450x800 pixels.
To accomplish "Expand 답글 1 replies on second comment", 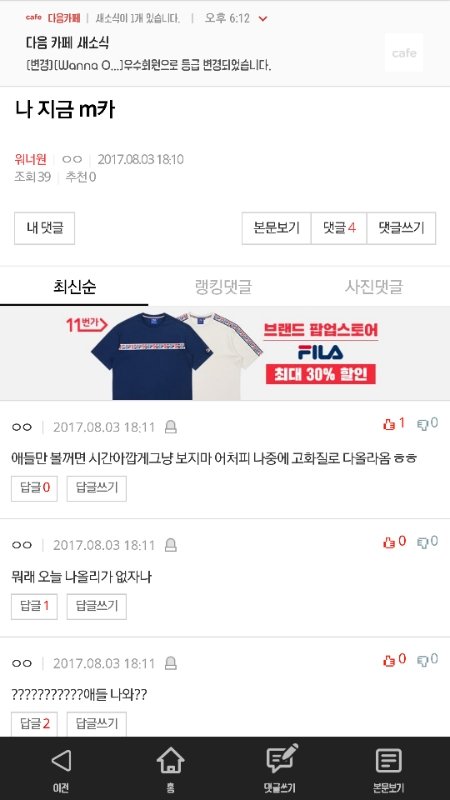I will 34,606.
